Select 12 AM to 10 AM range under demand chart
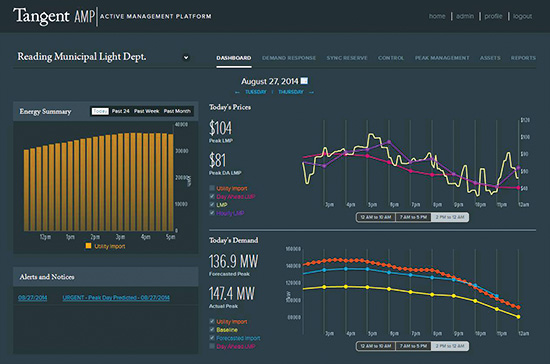Image resolution: width=550 pixels, height=364 pixels. point(376,346)
